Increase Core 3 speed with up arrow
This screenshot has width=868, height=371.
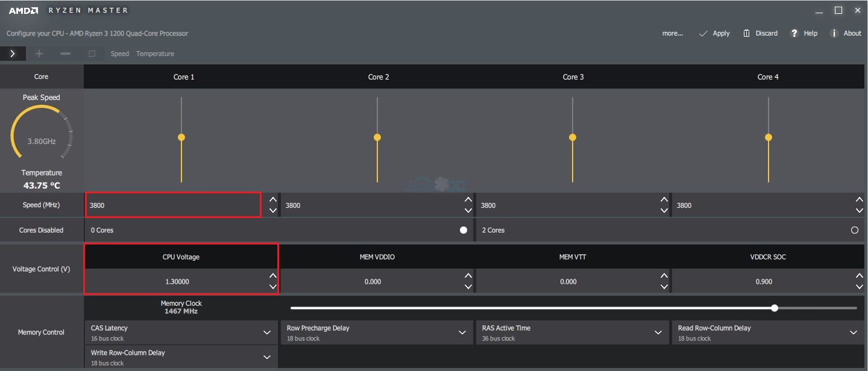[664, 199]
